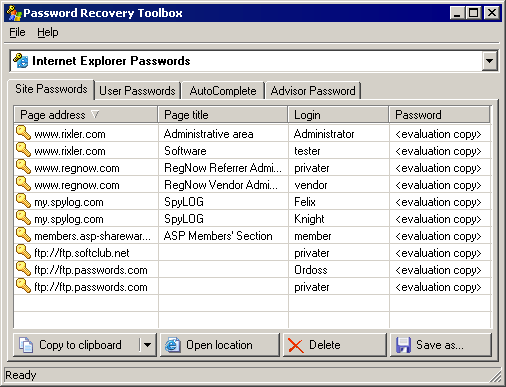The image size is (506, 387).
Task: Click Internet Explorer Passwords icon in combo box
Action: (x=21, y=61)
